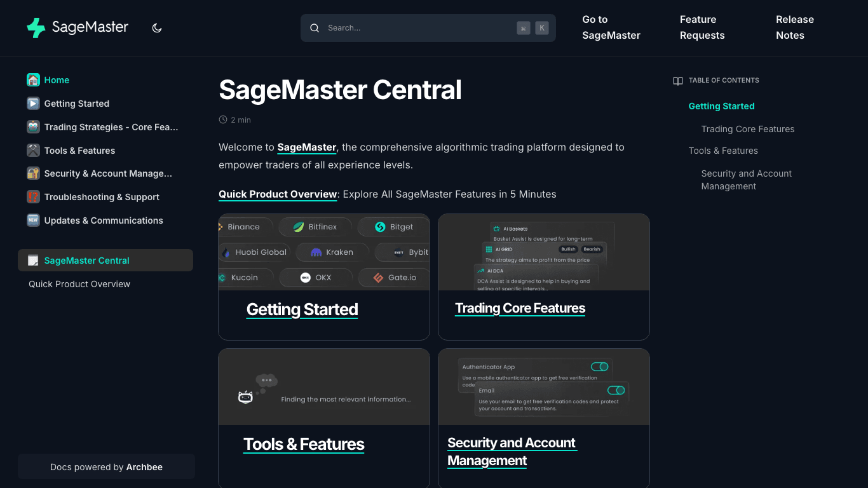Click the Table of Contents panel icon

[677, 80]
